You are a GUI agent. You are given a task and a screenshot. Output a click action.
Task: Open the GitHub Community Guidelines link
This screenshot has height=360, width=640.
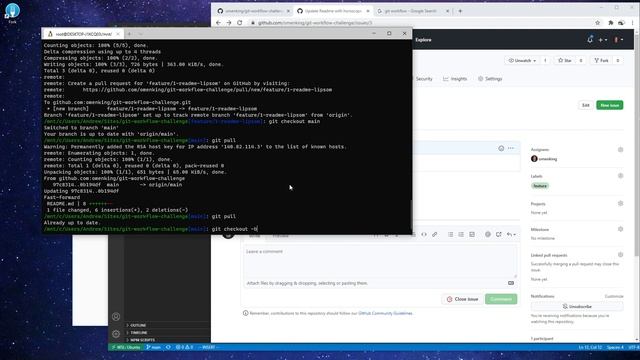385,313
